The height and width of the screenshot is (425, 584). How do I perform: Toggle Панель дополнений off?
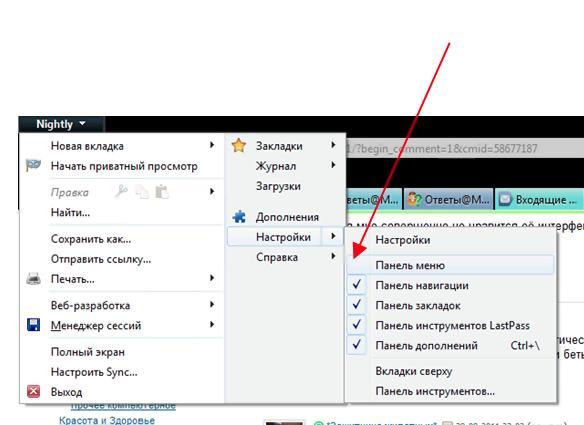click(x=451, y=346)
